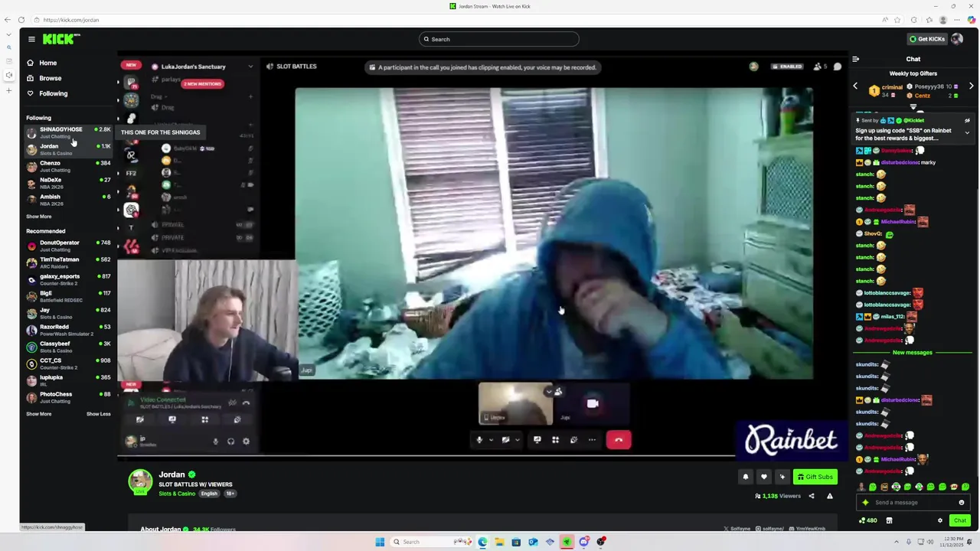
Task: Click the sparkle subscribe icon beside Gift Subs
Action: click(x=782, y=477)
